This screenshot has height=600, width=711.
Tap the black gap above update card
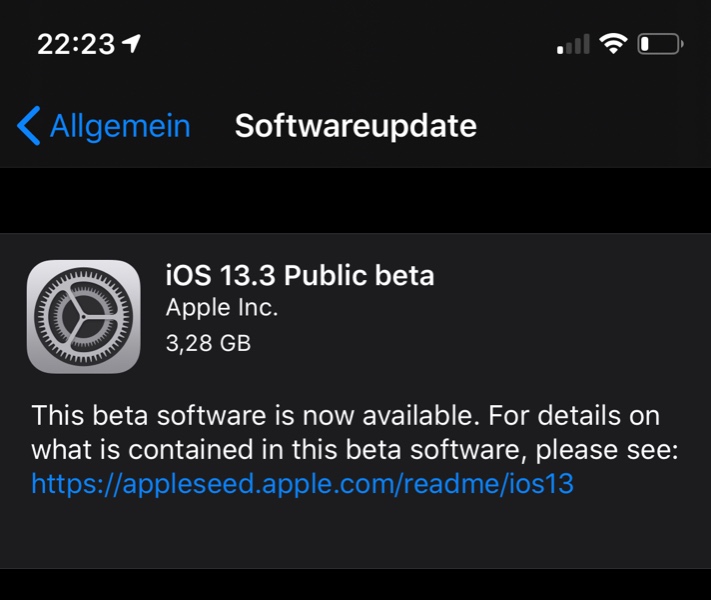(355, 200)
